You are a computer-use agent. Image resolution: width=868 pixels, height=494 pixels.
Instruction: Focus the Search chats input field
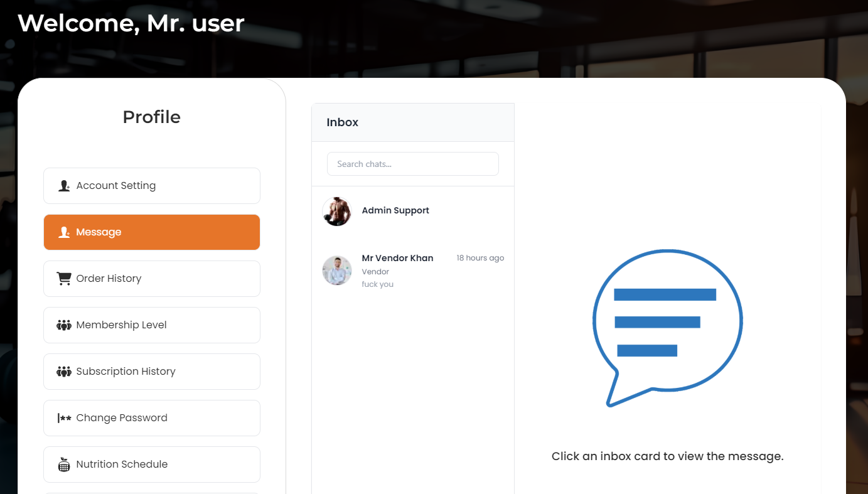[x=412, y=164]
